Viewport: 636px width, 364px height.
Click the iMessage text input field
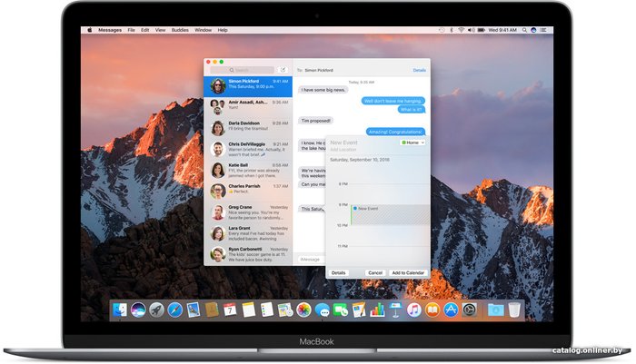311,260
